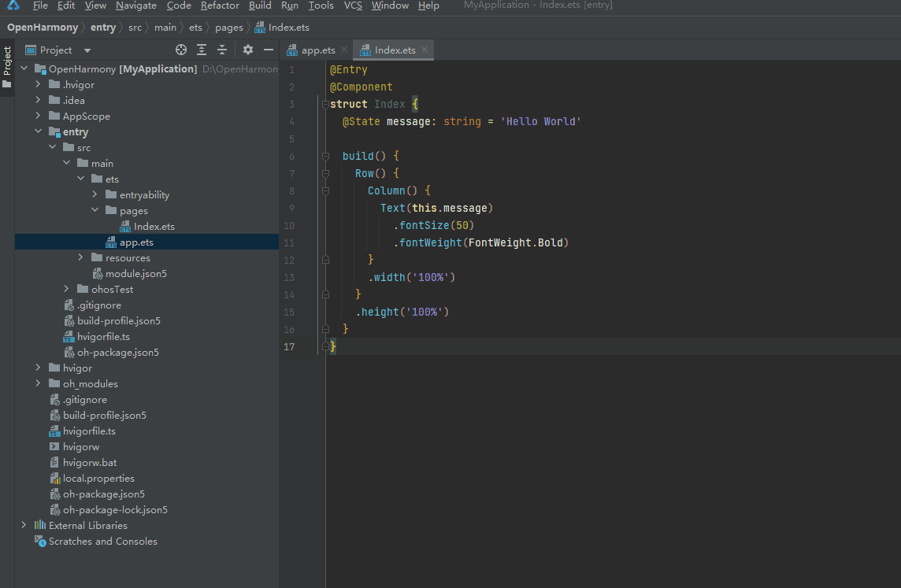The image size is (901, 588).
Task: Click the pages breadcrumb in navigation bar
Action: point(229,28)
